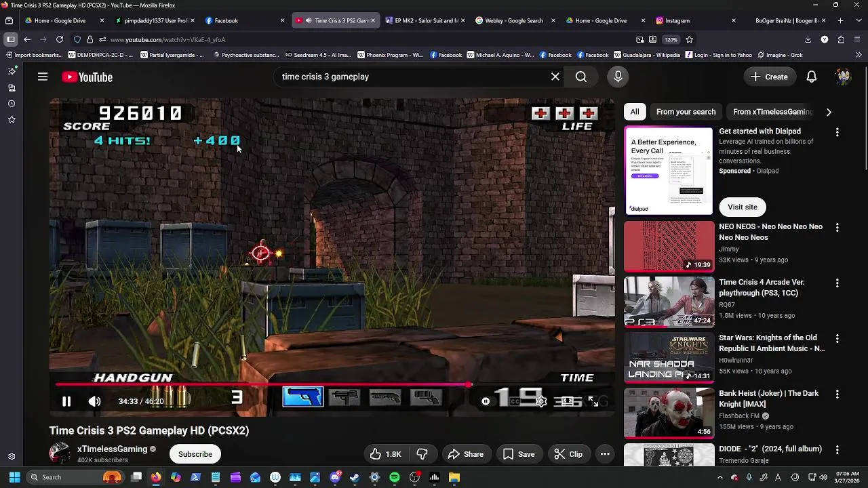Open sidebar history clock icon
The height and width of the screenshot is (488, 868).
pyautogui.click(x=12, y=104)
